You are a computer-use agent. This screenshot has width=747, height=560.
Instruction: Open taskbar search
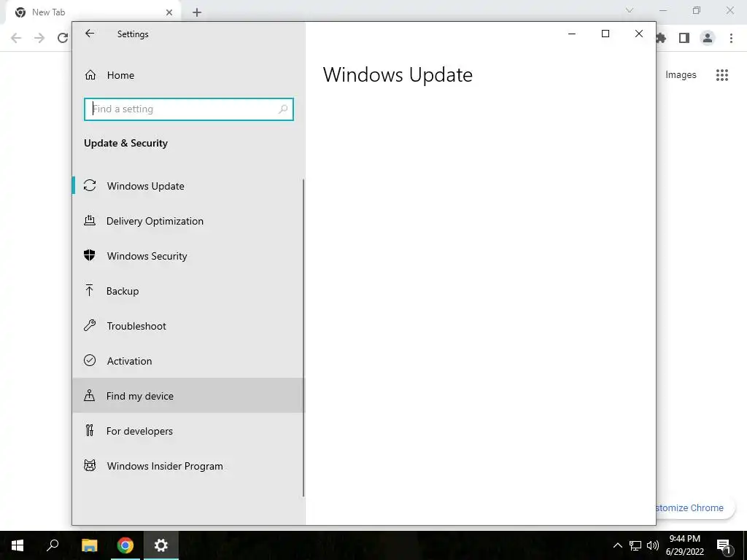pos(53,545)
